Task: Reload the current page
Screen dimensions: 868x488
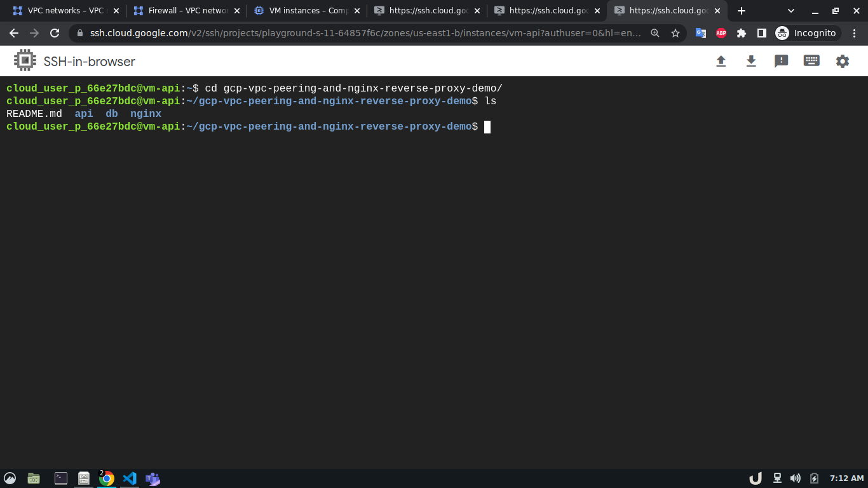Action: tap(55, 33)
